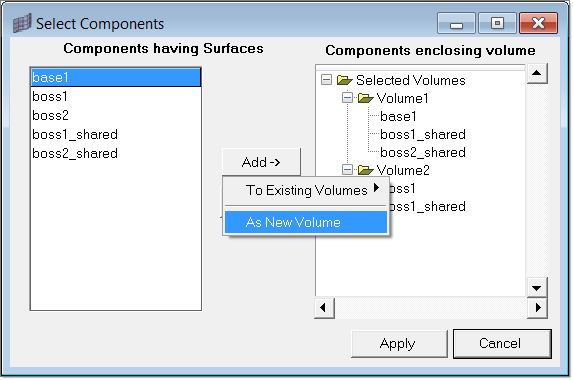The width and height of the screenshot is (573, 380).
Task: Choose As New Volume menu entry
Action: point(306,222)
